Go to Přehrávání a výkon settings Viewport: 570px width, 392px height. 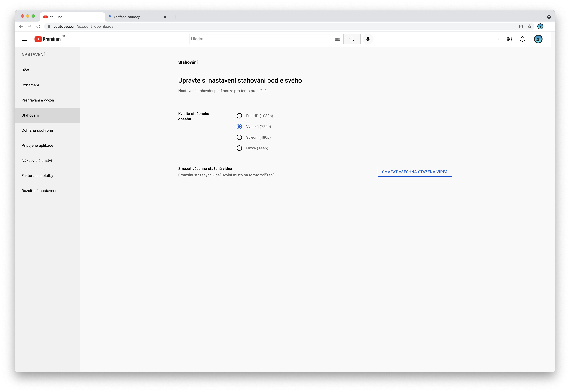pyautogui.click(x=38, y=100)
